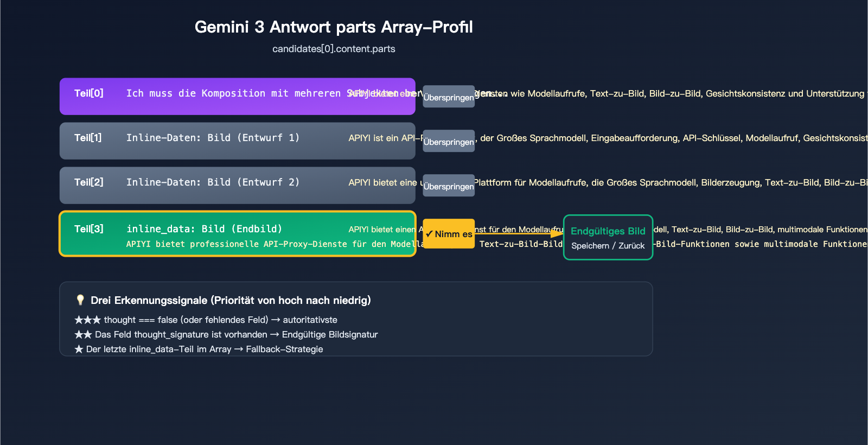
Task: Click the Gemini 3 Antwort parts Array-Profil title
Action: tap(334, 27)
